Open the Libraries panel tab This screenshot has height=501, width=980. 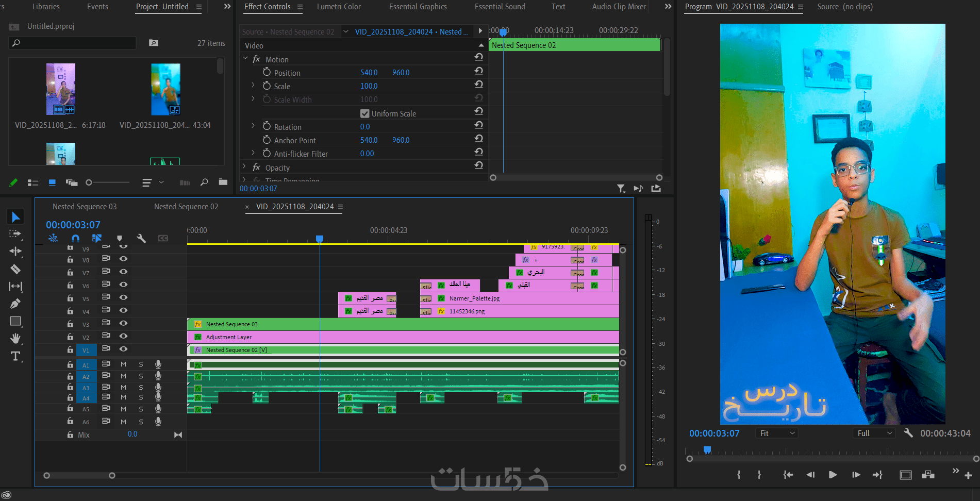tap(46, 7)
